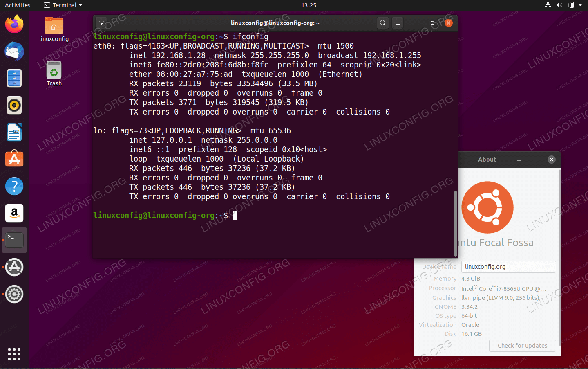
Task: Open Rhythmbox music player from the dock
Action: coord(14,105)
